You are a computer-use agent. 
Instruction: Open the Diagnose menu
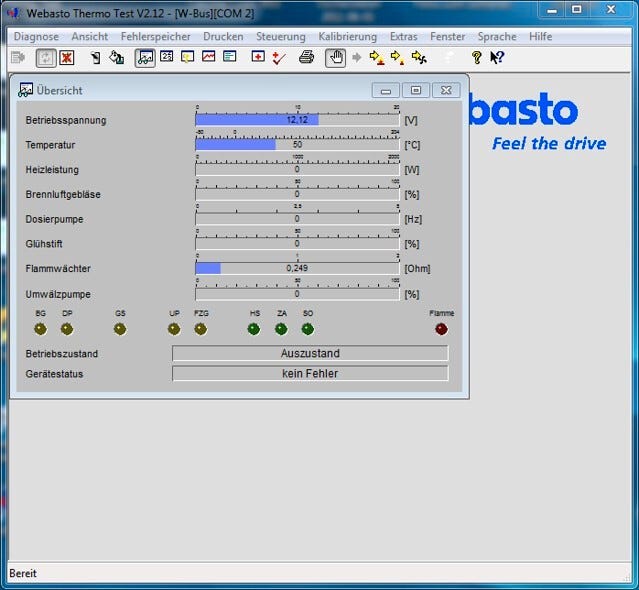coord(36,37)
